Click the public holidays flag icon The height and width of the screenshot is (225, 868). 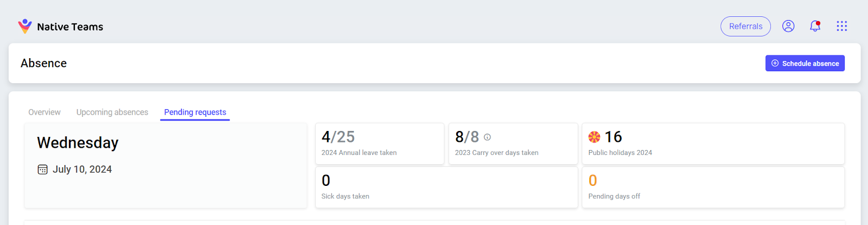(x=595, y=137)
